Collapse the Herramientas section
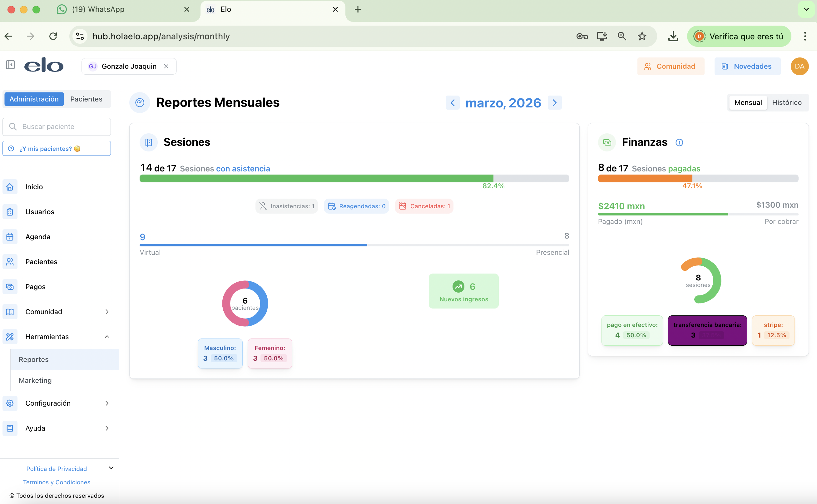Viewport: 817px width, 504px height. tap(107, 337)
